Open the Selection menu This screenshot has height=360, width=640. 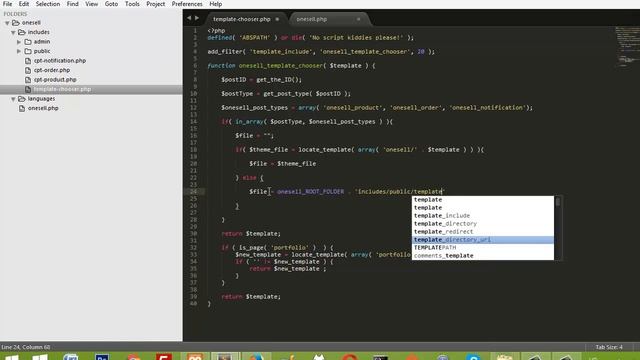click(48, 4)
